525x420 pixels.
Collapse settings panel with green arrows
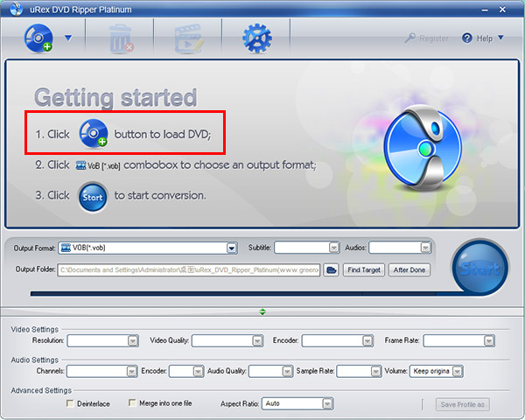(262, 311)
